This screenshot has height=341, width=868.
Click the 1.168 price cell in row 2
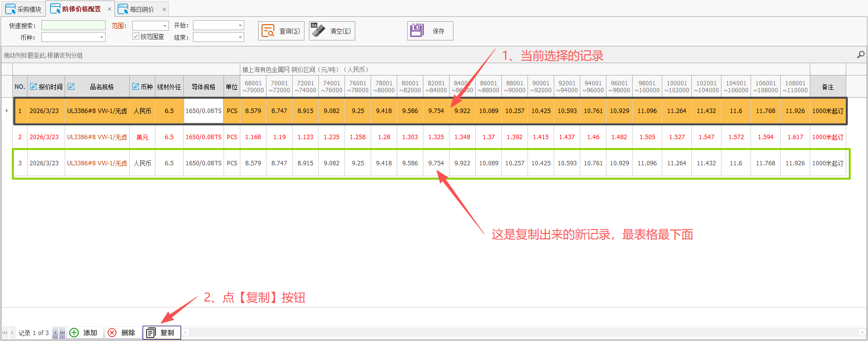tap(253, 137)
